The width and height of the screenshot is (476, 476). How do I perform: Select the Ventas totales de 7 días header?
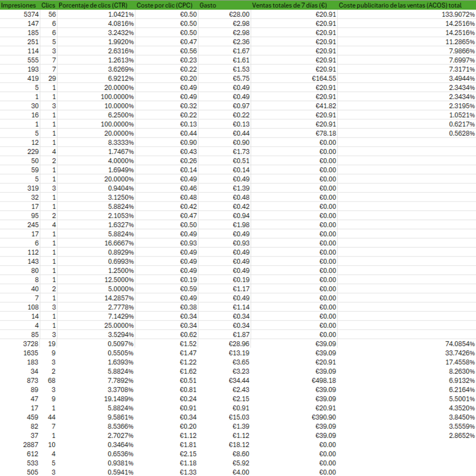click(289, 5)
